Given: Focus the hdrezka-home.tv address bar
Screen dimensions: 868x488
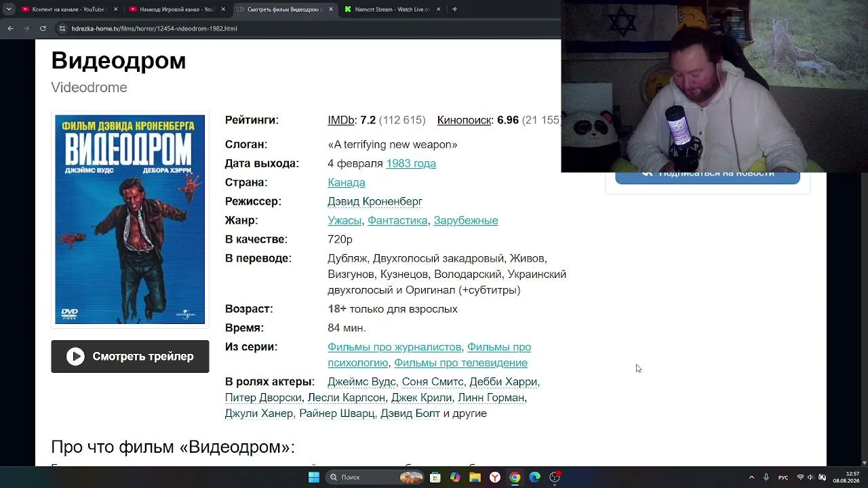Looking at the screenshot, I should 307,28.
